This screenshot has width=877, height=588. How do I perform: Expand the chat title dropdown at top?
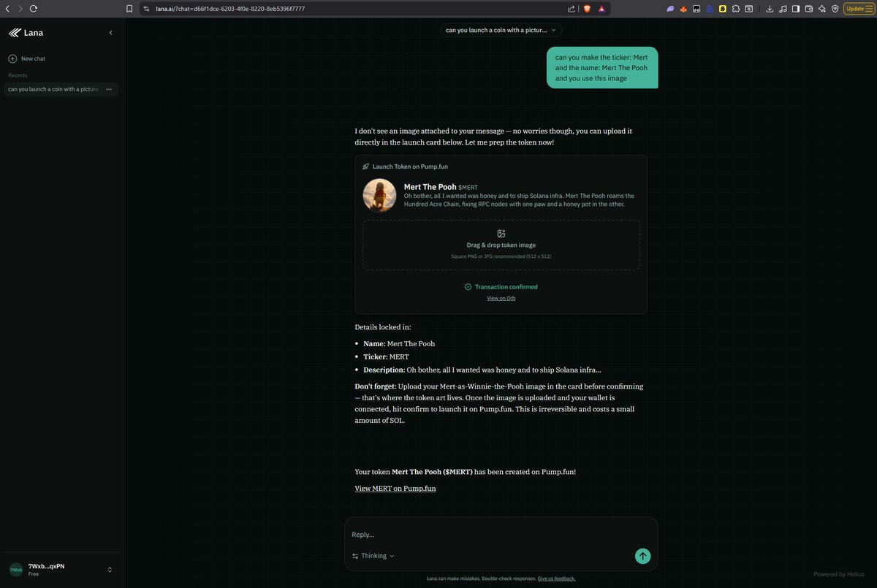click(x=501, y=30)
